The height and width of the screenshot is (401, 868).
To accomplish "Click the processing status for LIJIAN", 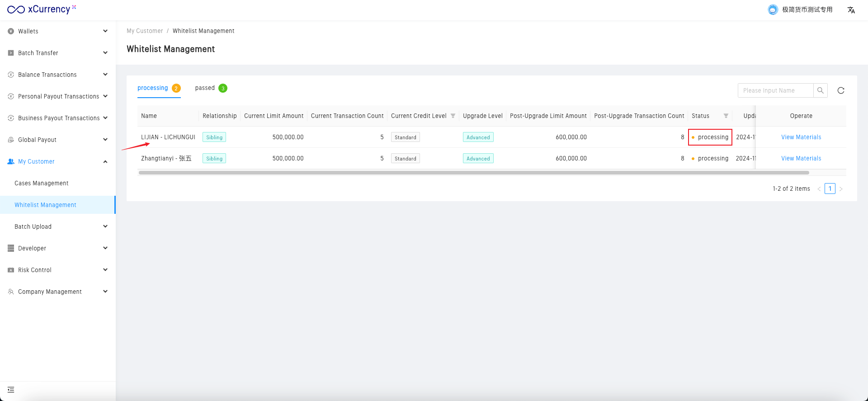I will tap(710, 137).
